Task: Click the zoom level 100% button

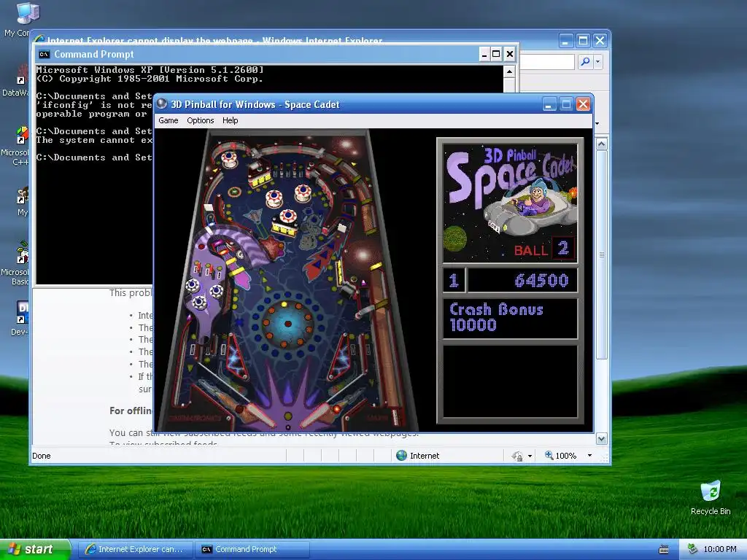Action: (x=561, y=456)
